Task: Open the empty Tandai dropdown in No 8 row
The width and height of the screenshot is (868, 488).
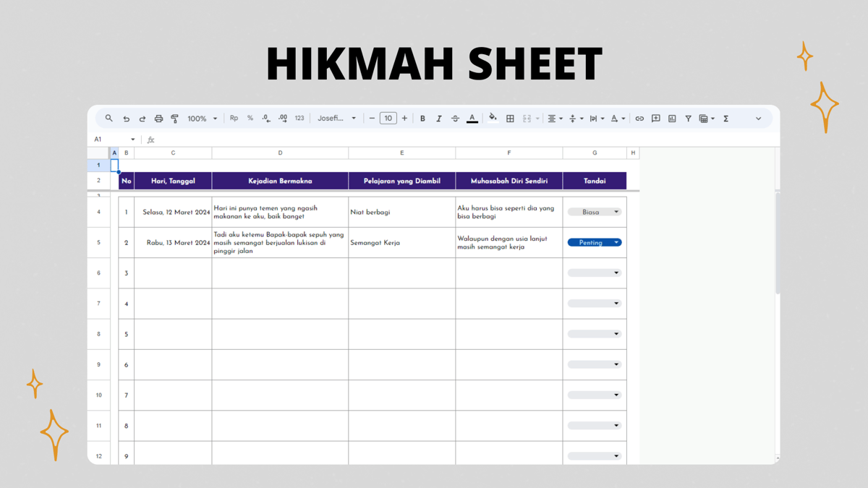Action: pos(595,425)
